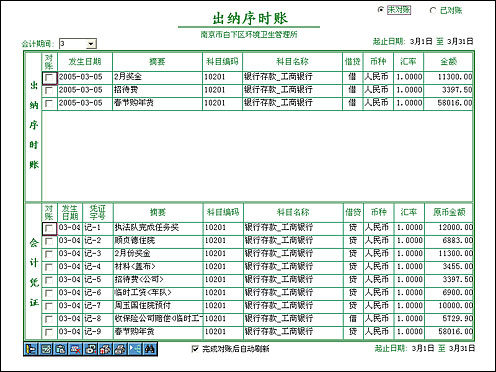Click voucher amount 10000.00
496x372 pixels.
[449, 306]
